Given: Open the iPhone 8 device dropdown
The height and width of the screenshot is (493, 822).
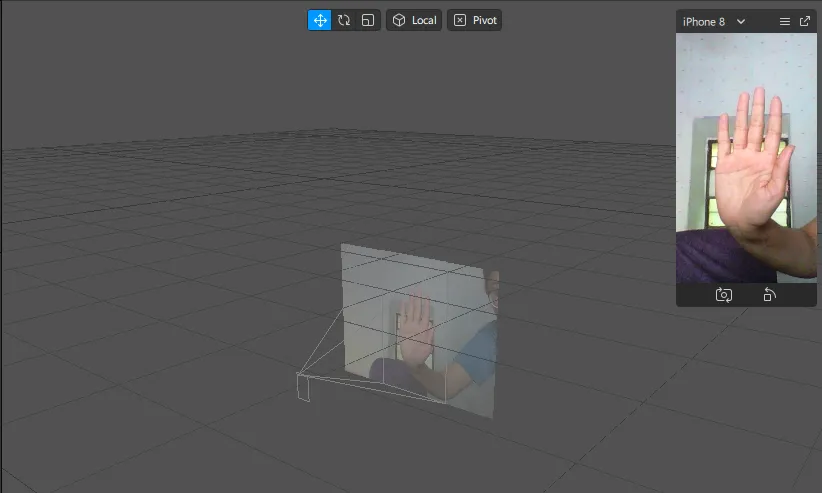Looking at the screenshot, I should pyautogui.click(x=714, y=22).
